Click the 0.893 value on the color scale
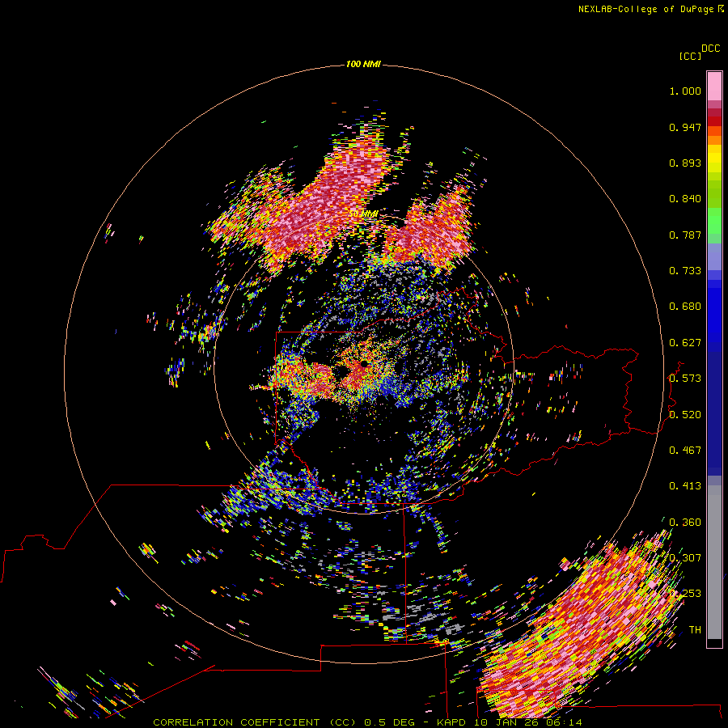Viewport: 728px width, 728px height. (x=685, y=163)
